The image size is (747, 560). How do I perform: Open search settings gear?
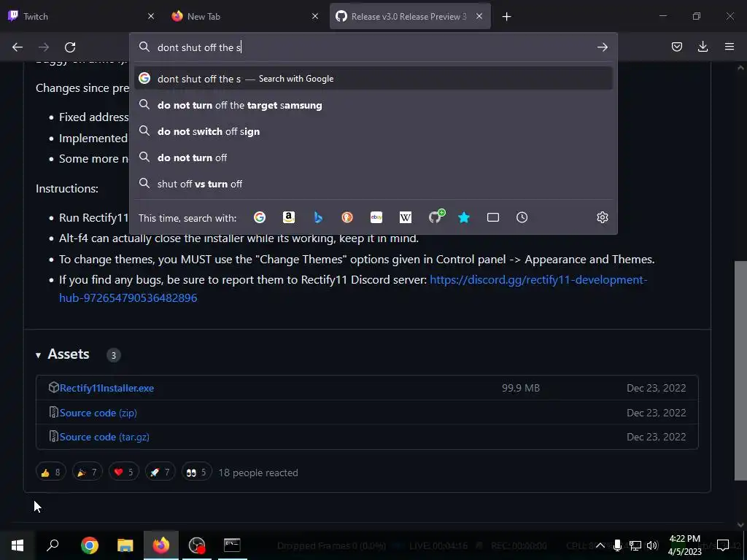tap(602, 217)
